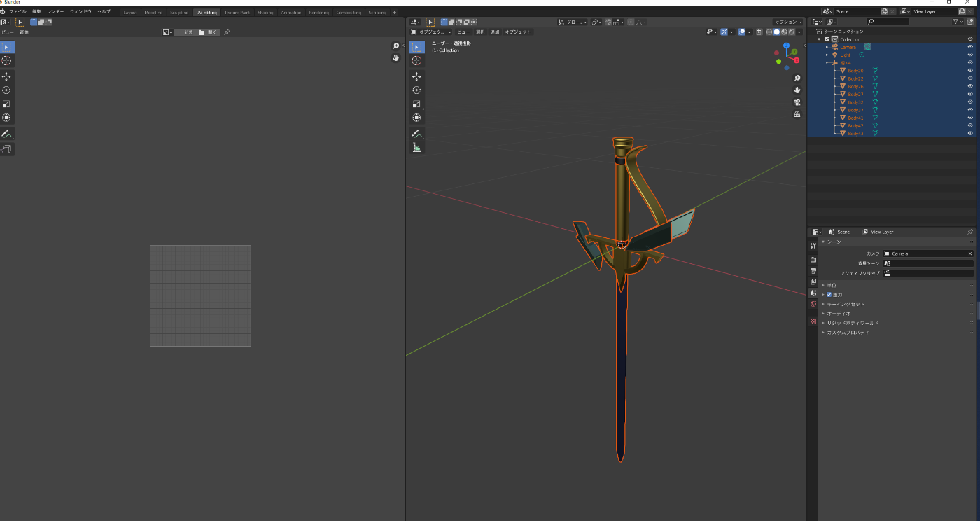
Task: Hide the Camera object with eye icon
Action: coord(970,47)
